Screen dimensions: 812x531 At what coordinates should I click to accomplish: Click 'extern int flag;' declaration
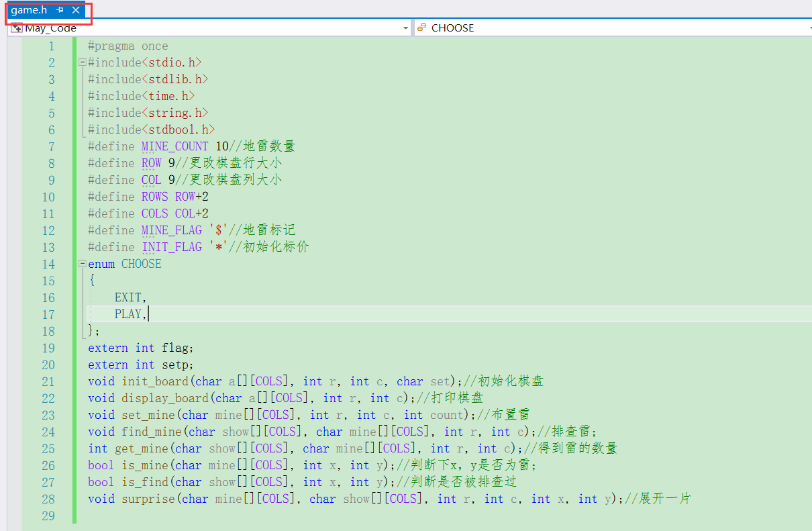(141, 348)
